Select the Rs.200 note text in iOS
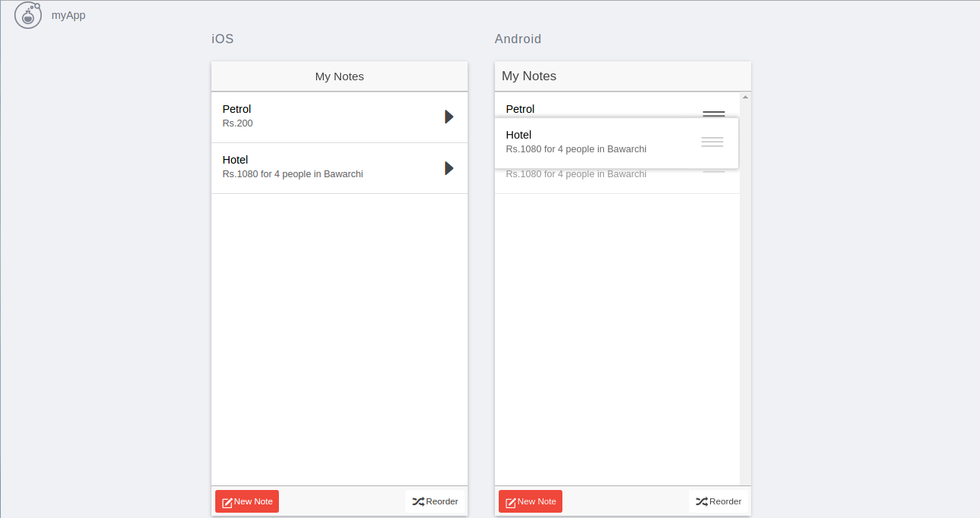 (238, 123)
